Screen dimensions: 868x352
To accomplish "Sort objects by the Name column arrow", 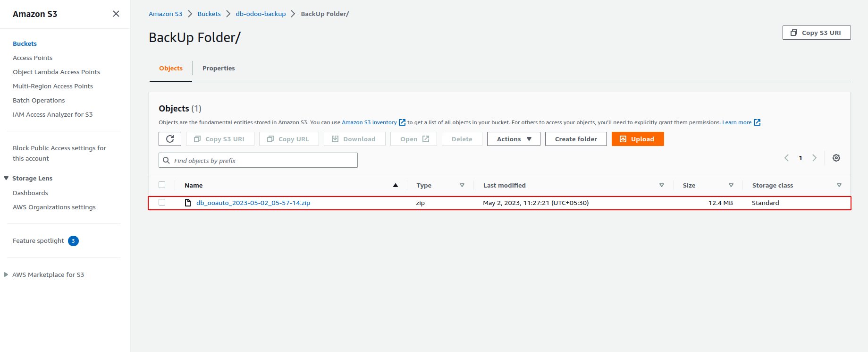I will [x=395, y=185].
